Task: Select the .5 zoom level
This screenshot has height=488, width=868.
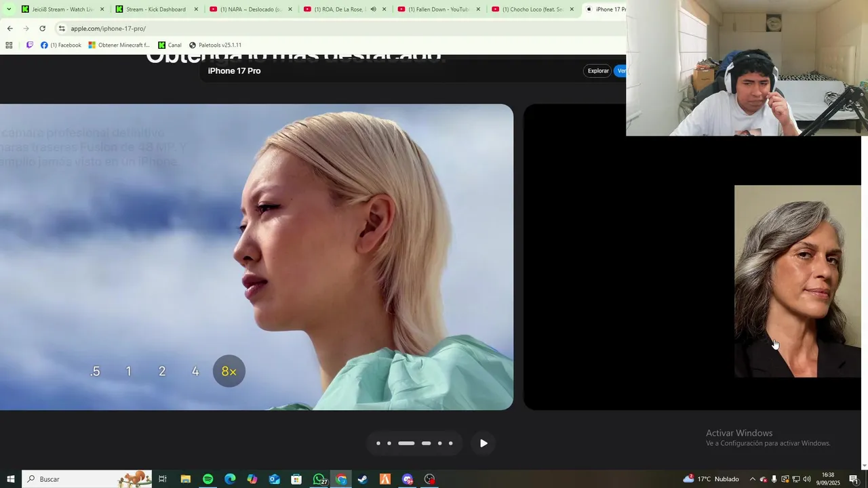Action: (95, 371)
